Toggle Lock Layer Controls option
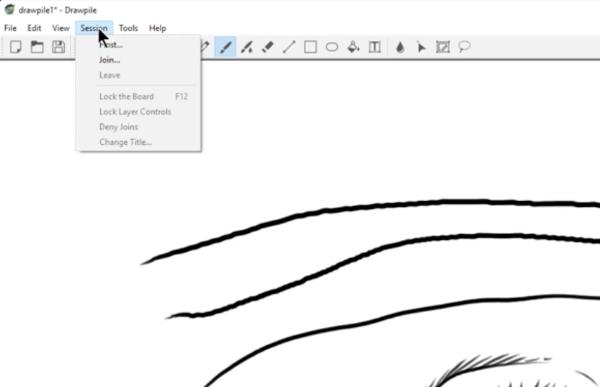This screenshot has width=600, height=387. (140, 112)
